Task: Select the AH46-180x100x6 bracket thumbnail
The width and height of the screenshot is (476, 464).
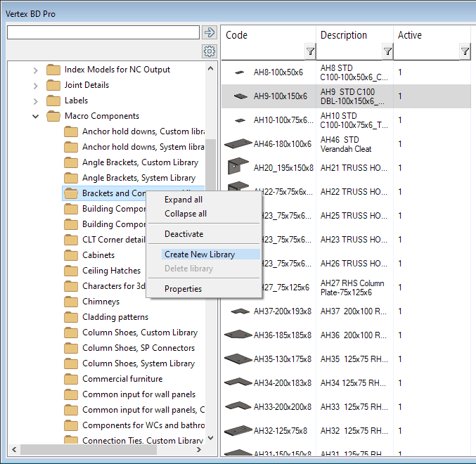Action: point(238,144)
